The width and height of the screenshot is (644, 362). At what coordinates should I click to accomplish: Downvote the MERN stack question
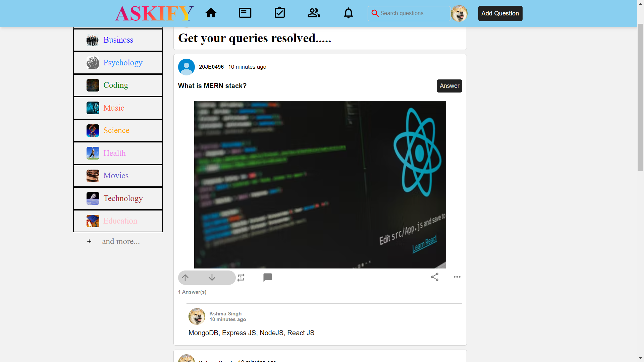coord(211,278)
